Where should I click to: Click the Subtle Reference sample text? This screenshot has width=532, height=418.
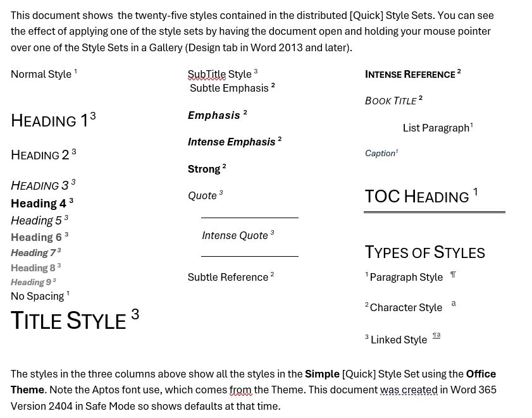coord(228,278)
